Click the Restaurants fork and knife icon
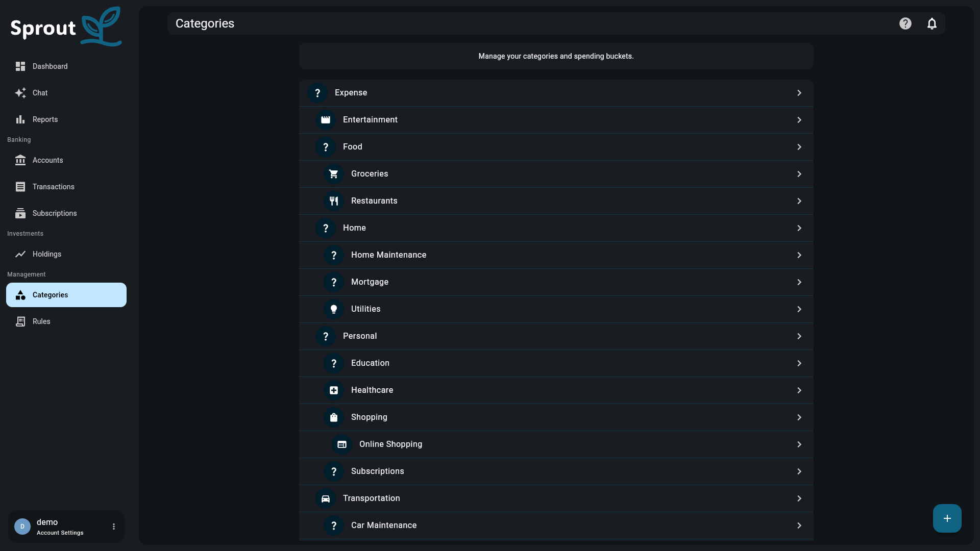The image size is (980, 551). 334,201
